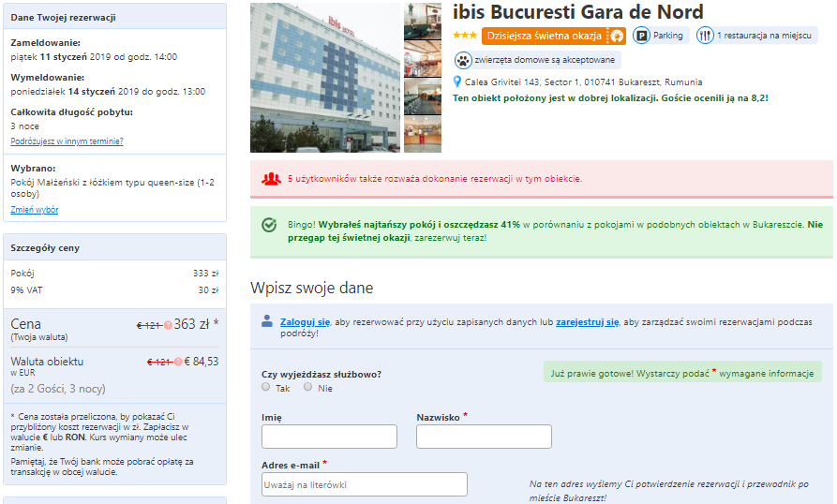This screenshot has height=504, width=837.
Task: Click the red group of users icon
Action: (271, 179)
